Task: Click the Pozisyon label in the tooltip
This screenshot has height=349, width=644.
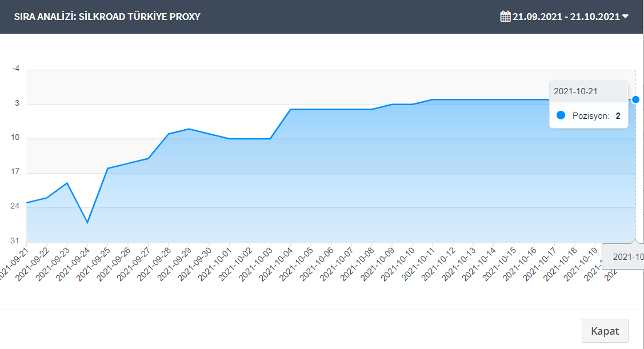Action: pyautogui.click(x=591, y=116)
